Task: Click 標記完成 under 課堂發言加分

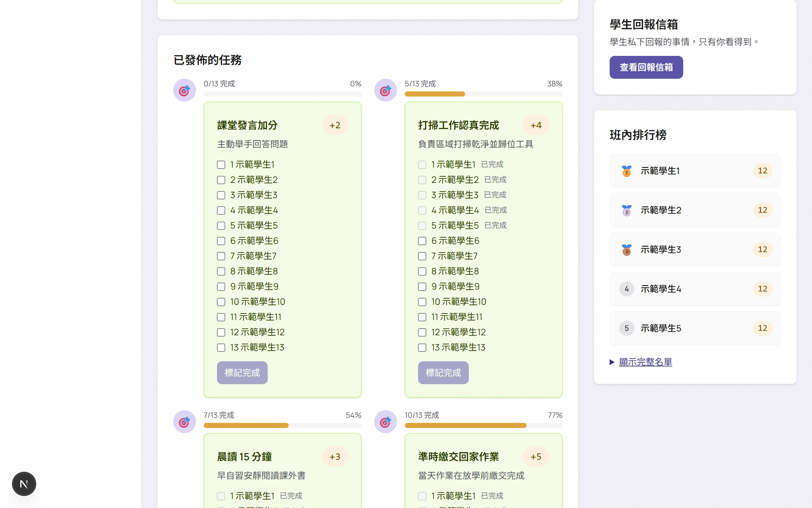Action: click(242, 373)
